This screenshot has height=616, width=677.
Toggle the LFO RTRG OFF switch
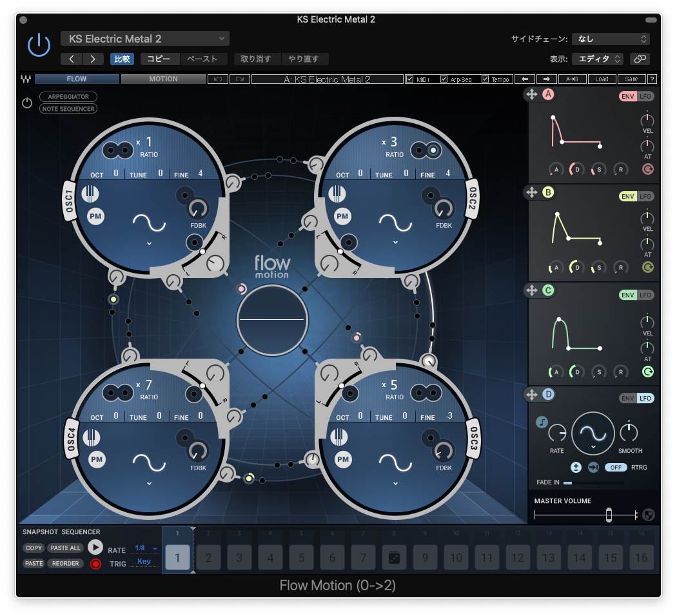616,468
